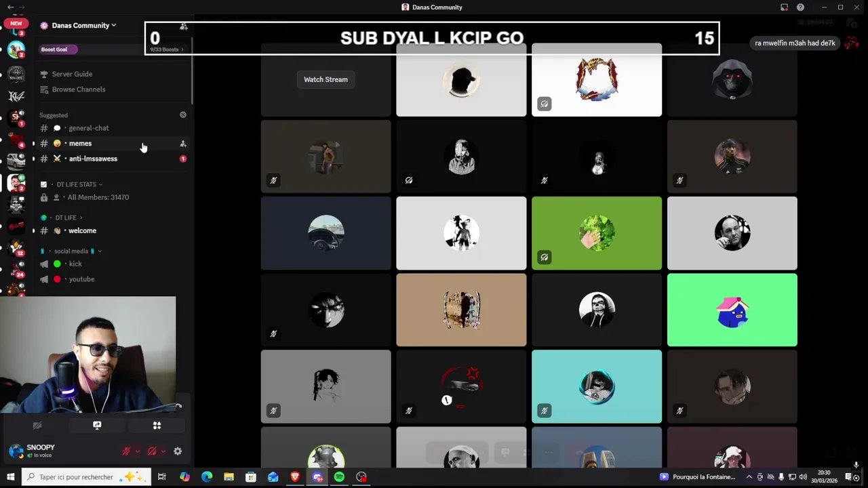This screenshot has height=488, width=868.
Task: Select the tan background participant tile
Action: (x=461, y=310)
